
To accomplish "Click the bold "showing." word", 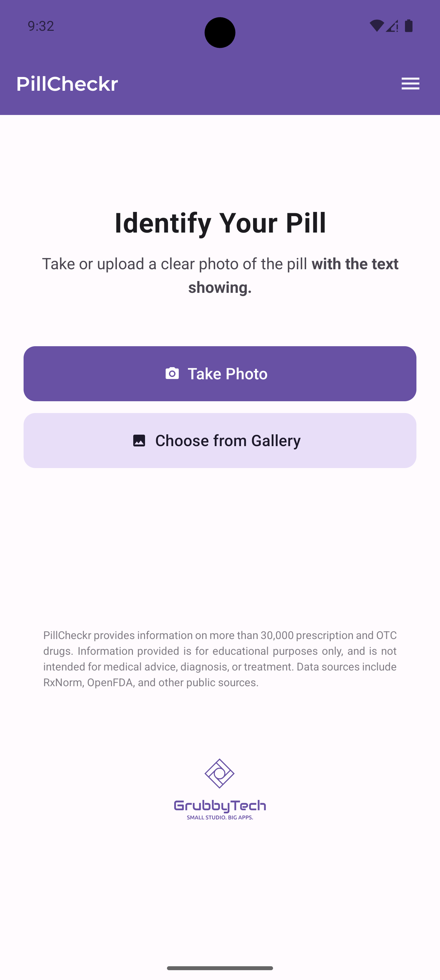I will (x=220, y=287).
